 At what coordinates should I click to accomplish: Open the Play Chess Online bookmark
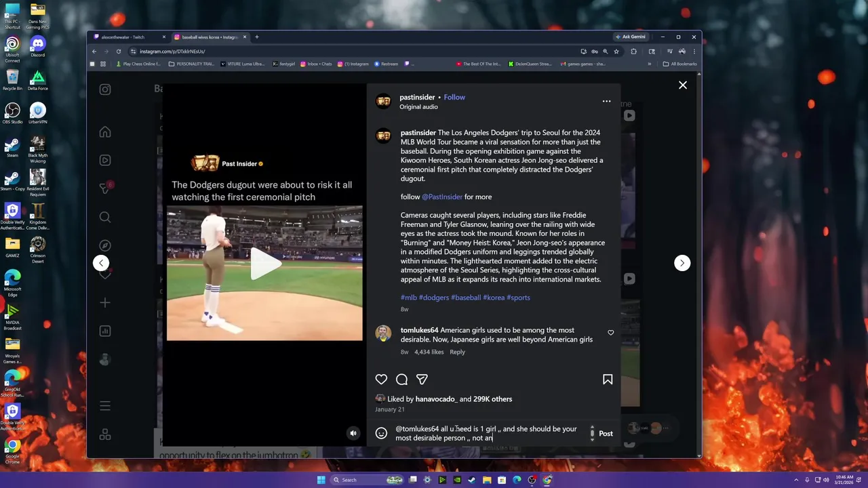(138, 64)
